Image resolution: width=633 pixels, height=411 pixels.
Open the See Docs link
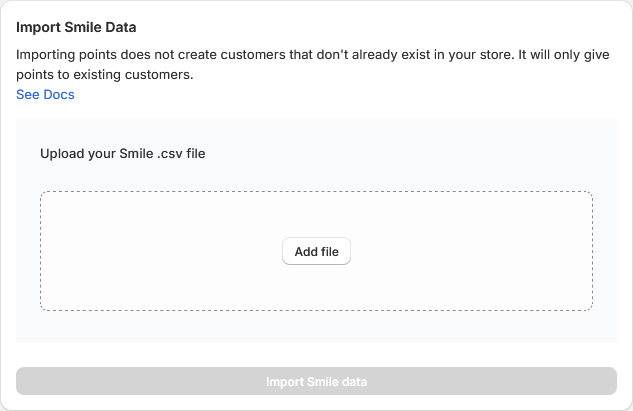click(45, 95)
